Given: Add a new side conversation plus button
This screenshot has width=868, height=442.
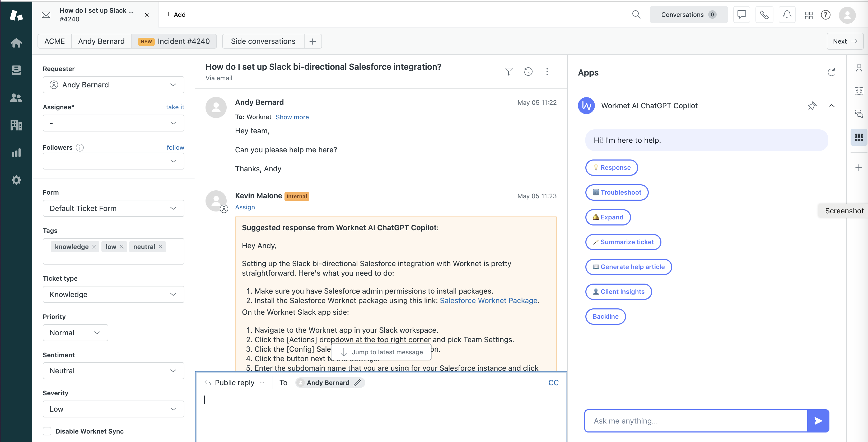Looking at the screenshot, I should pos(313,41).
